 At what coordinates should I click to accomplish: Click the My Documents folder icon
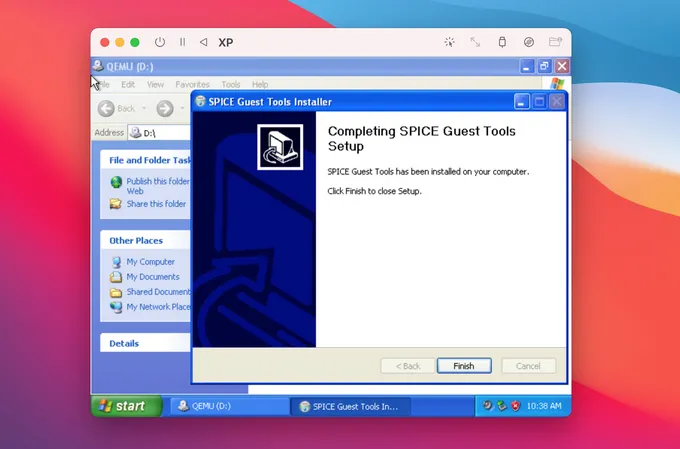click(x=116, y=277)
